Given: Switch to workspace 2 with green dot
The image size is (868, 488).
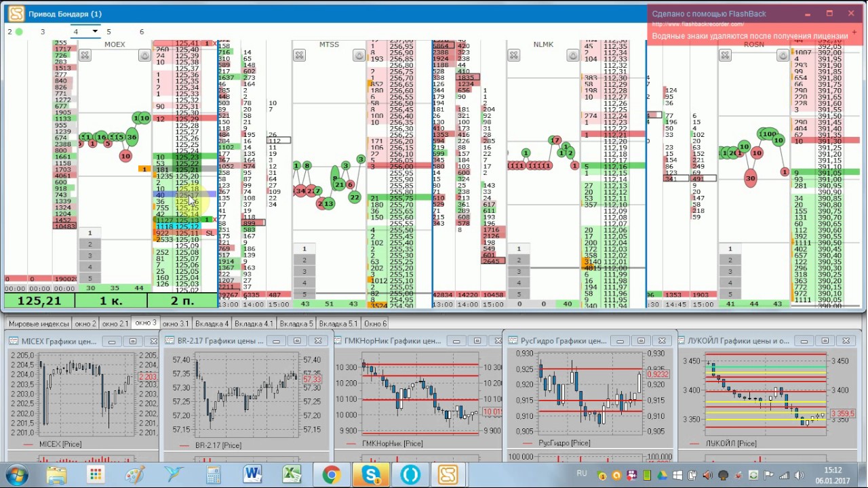Looking at the screenshot, I should pos(14,31).
